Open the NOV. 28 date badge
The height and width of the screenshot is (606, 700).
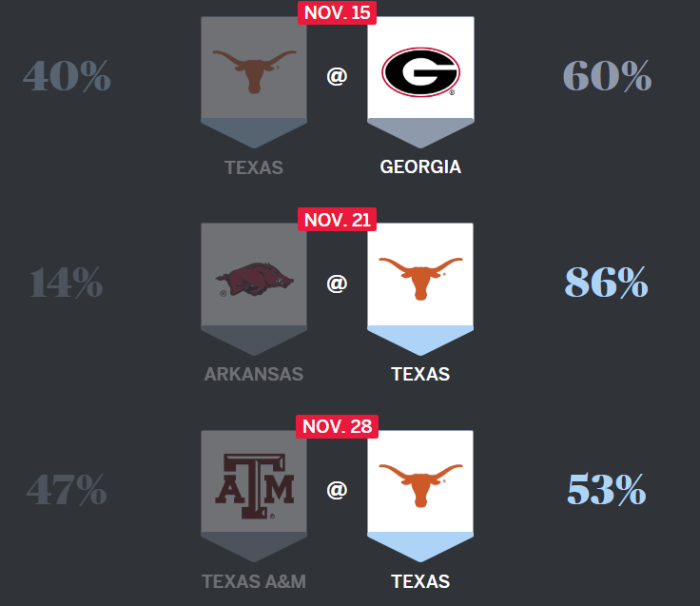tap(338, 425)
